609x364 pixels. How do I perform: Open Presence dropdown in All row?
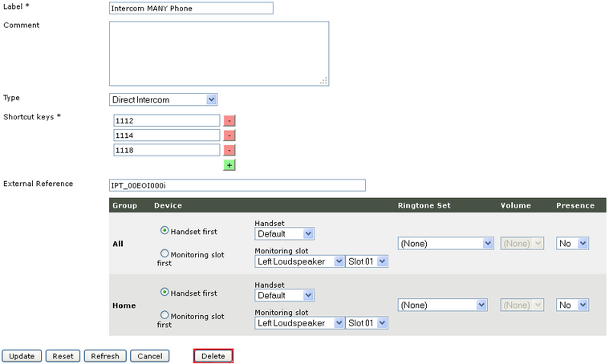click(572, 244)
